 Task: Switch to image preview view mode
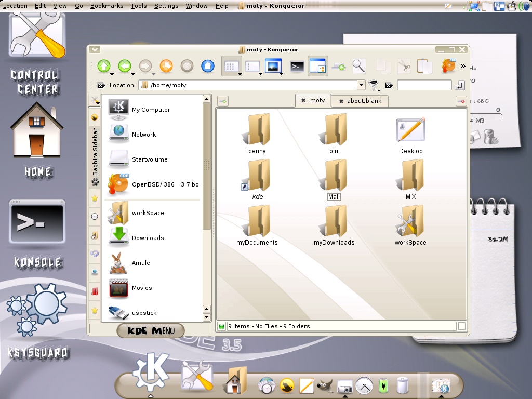[273, 66]
